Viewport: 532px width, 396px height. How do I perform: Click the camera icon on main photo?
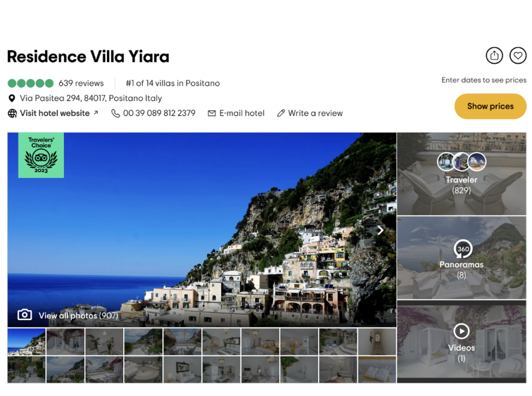pyautogui.click(x=25, y=315)
